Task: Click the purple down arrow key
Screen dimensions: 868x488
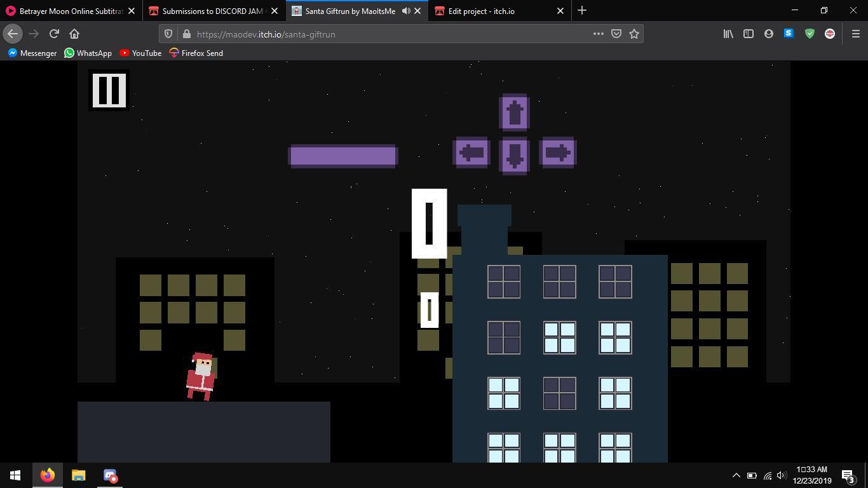Action: [x=515, y=155]
